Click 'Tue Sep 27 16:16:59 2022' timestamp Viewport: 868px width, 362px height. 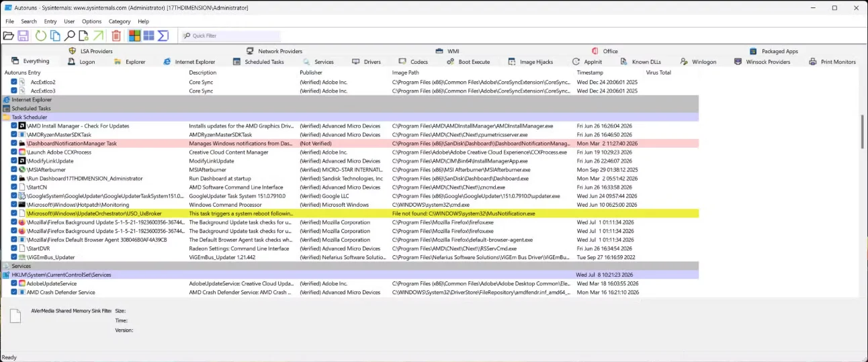pos(606,257)
